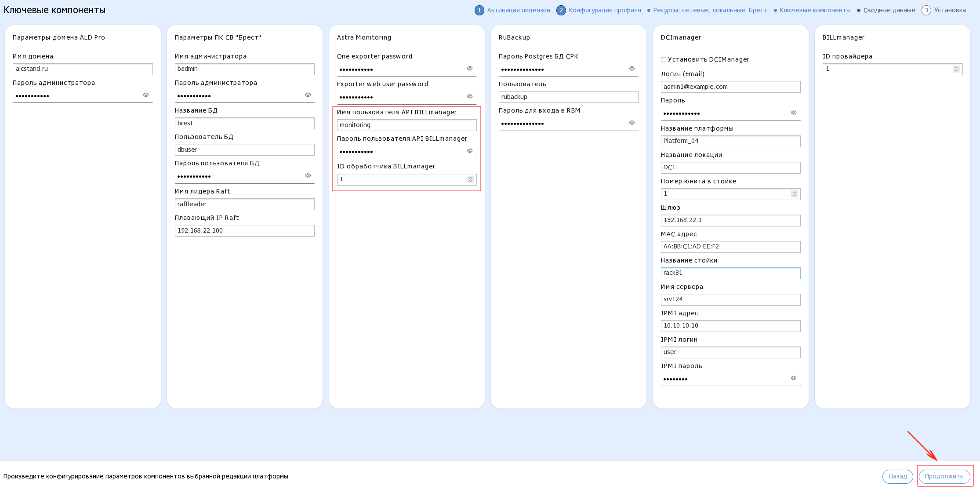Go to step 3 Установка
Screen dimensions: 980x489
coord(944,10)
